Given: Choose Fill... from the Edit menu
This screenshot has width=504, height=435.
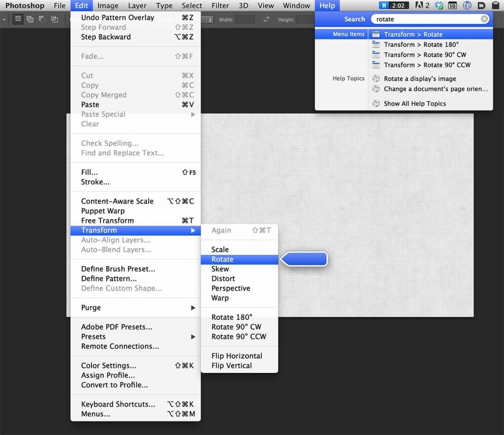Looking at the screenshot, I should pyautogui.click(x=136, y=172).
